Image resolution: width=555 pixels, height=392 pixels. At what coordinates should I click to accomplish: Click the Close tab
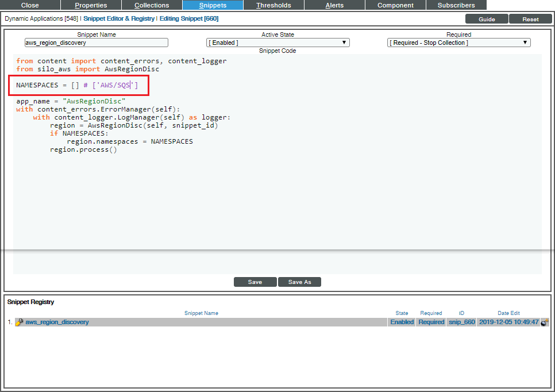pyautogui.click(x=30, y=5)
